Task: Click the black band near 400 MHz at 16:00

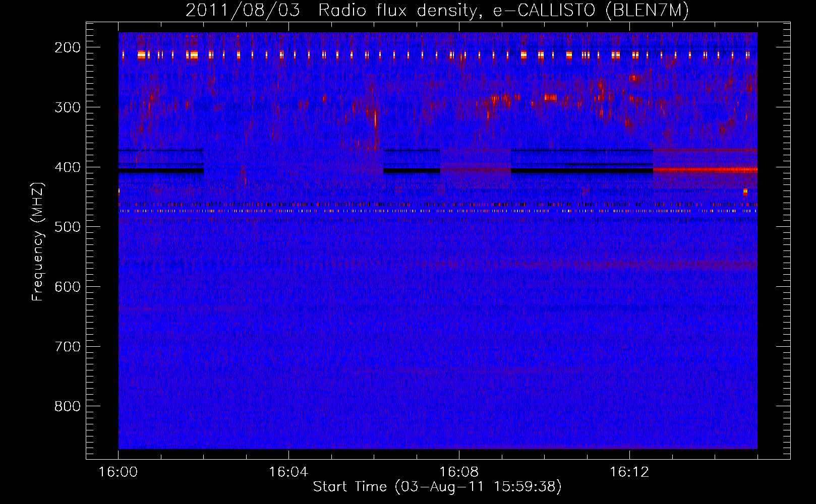Action: tap(161, 171)
